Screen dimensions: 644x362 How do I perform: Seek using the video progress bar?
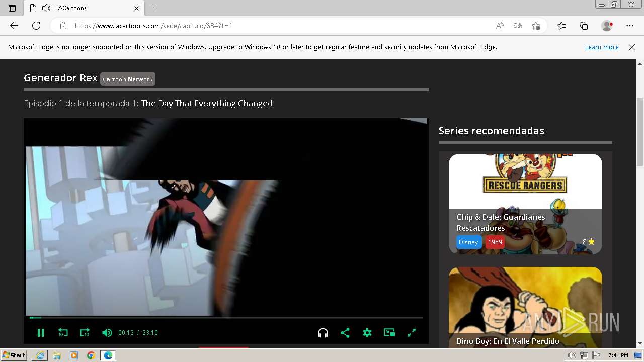click(226, 318)
